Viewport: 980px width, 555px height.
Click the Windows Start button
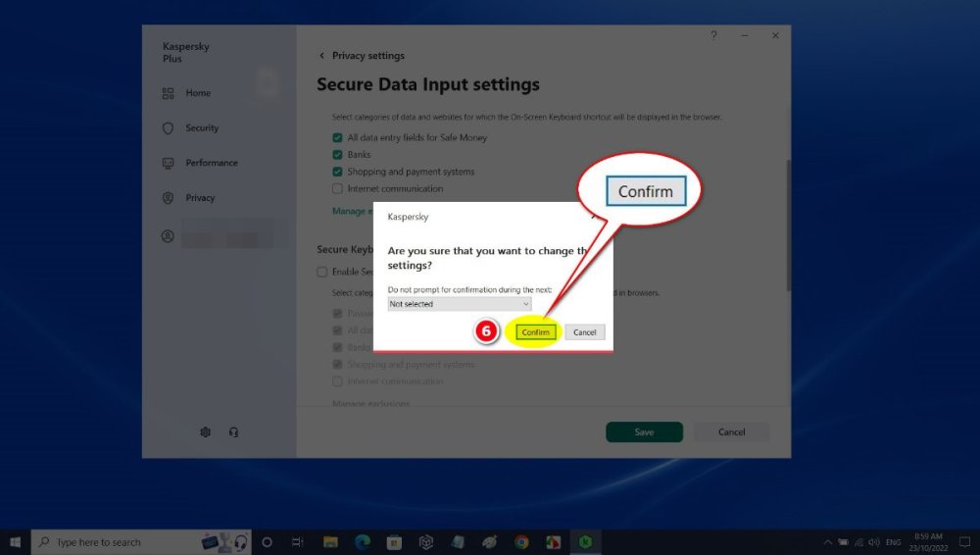pos(15,542)
